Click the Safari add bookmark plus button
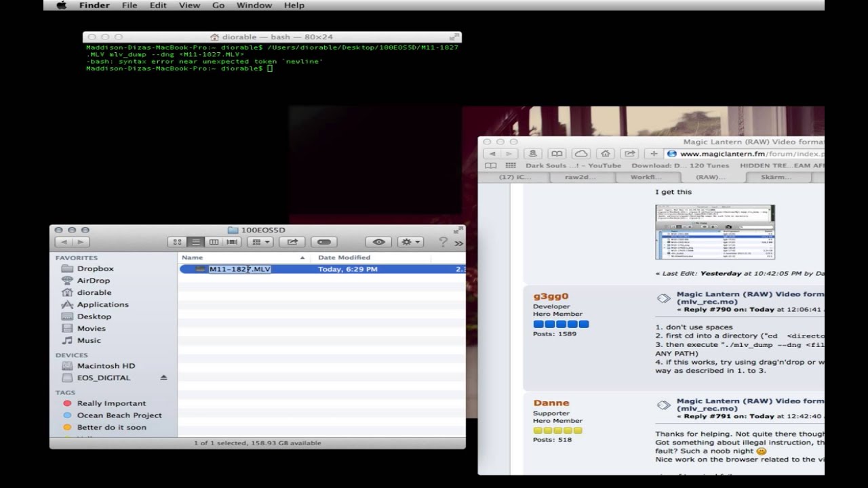868x488 pixels. tap(654, 154)
